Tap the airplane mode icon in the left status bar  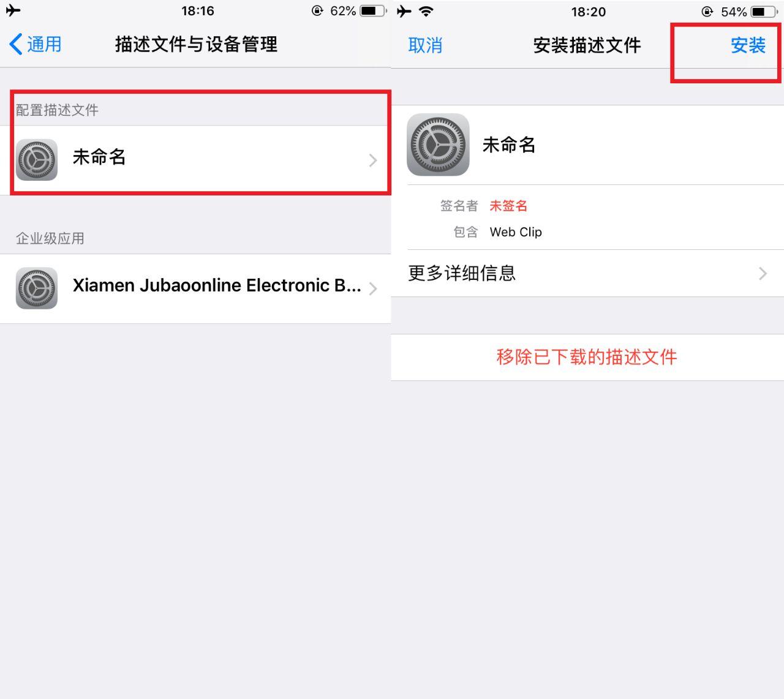[x=13, y=10]
